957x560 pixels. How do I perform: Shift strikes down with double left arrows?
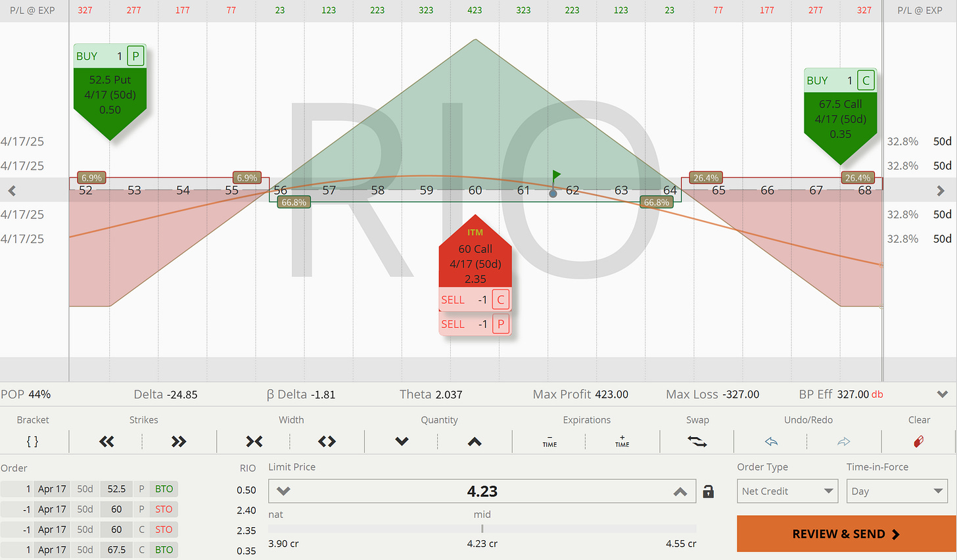[106, 442]
